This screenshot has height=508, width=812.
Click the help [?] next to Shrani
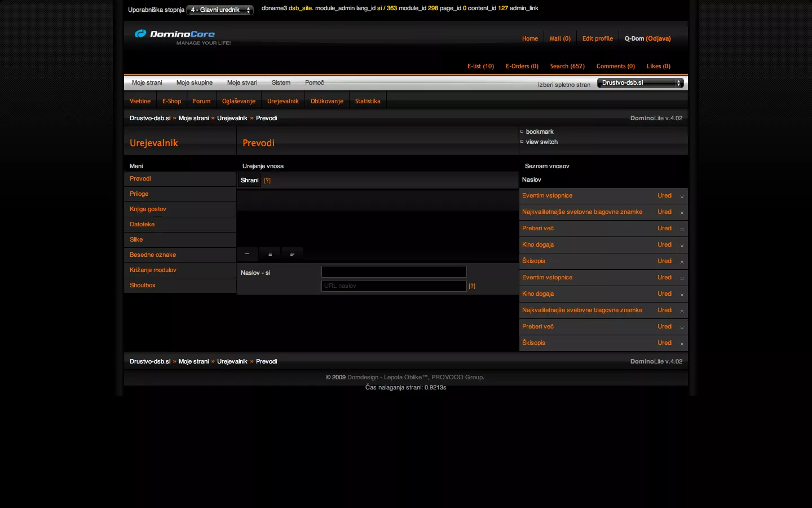click(267, 181)
